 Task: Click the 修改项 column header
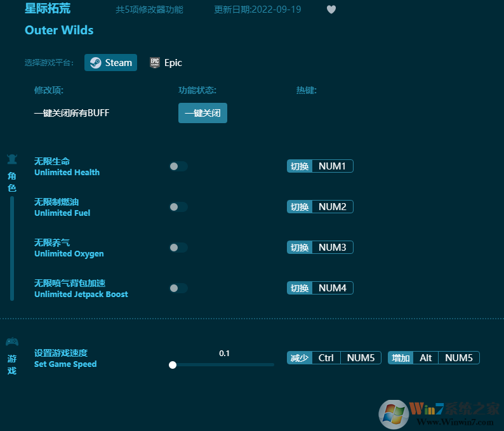(x=49, y=90)
